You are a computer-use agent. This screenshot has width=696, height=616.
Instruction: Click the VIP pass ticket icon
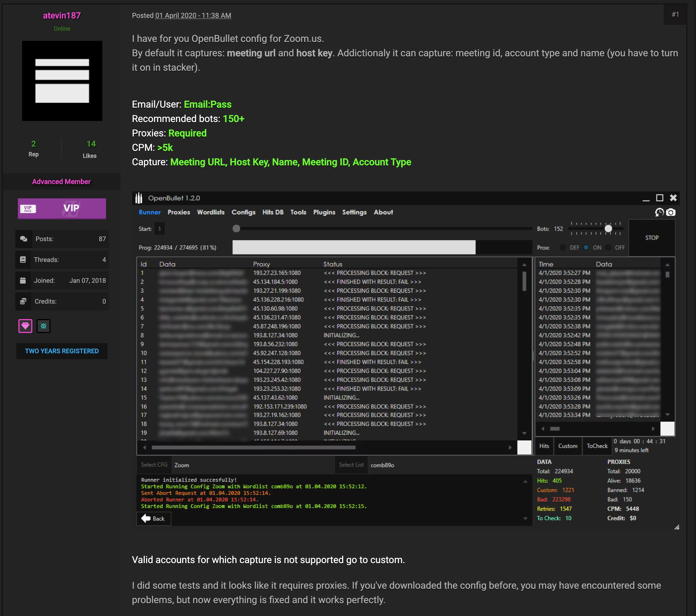[x=28, y=209]
